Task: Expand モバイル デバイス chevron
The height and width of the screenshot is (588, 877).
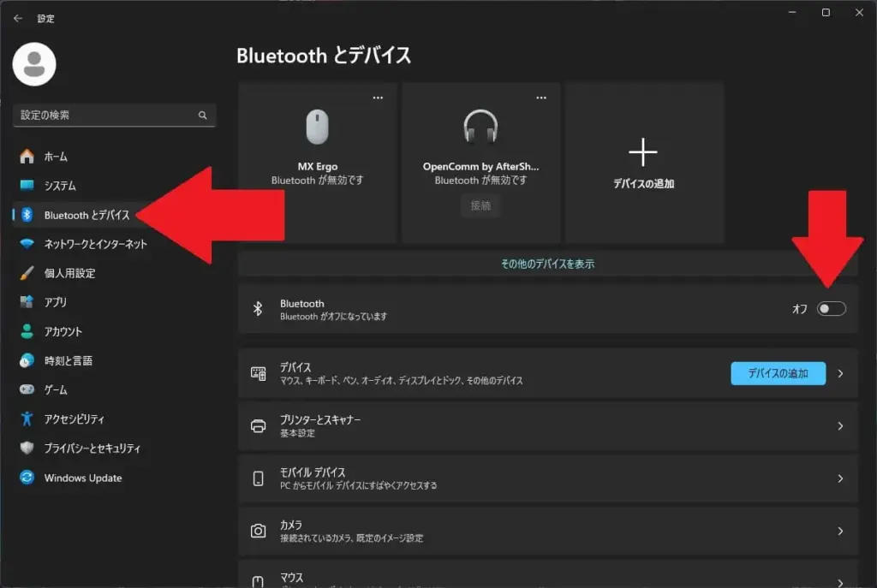Action: 840,478
